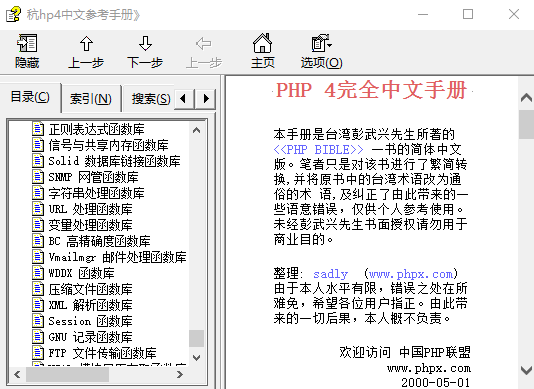Click the tab strip right scroll arrow
The width and height of the screenshot is (534, 389).
click(x=206, y=99)
